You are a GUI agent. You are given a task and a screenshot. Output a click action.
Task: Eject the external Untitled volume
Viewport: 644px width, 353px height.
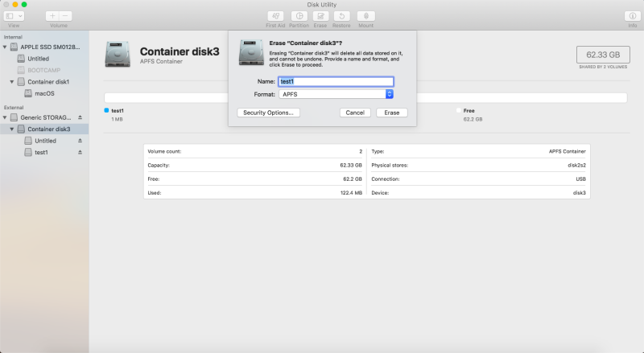(x=80, y=141)
